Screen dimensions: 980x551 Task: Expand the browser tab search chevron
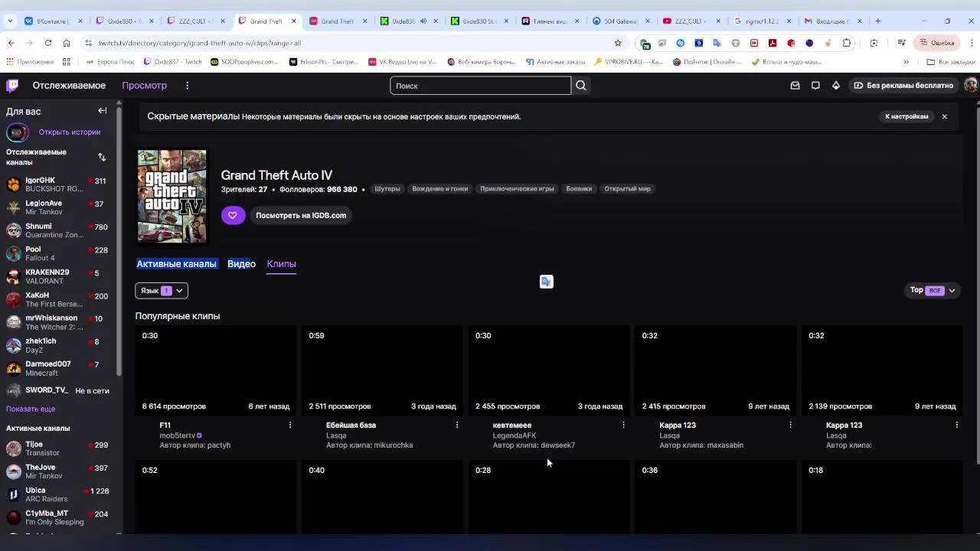point(11,21)
